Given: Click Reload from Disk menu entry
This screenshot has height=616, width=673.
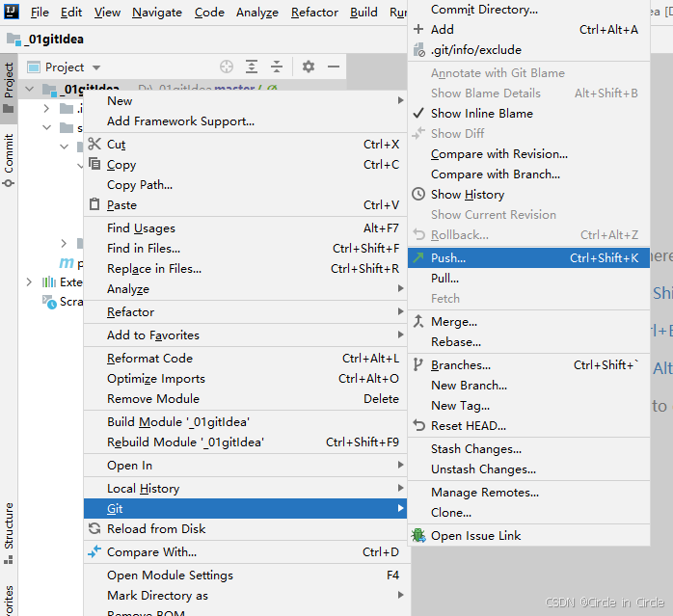Looking at the screenshot, I should coord(155,529).
